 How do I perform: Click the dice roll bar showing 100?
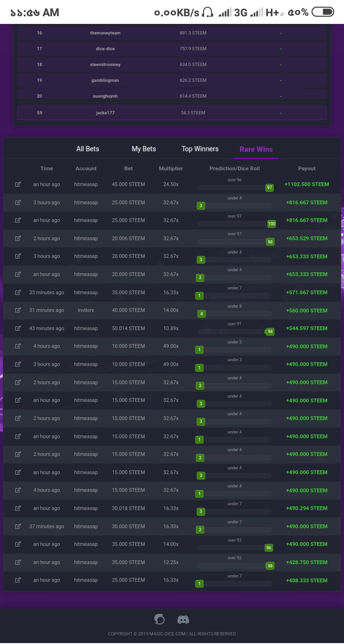click(x=235, y=223)
